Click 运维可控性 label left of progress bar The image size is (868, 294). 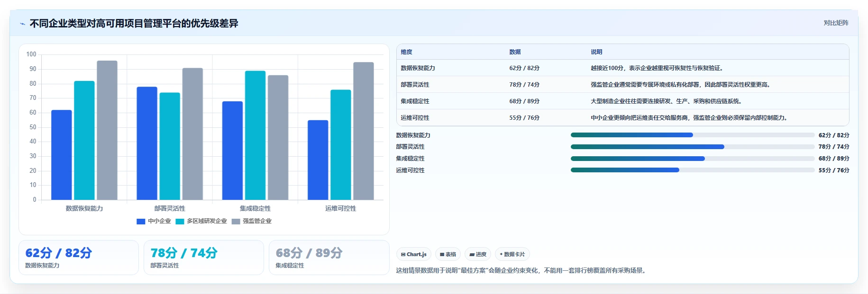click(411, 170)
